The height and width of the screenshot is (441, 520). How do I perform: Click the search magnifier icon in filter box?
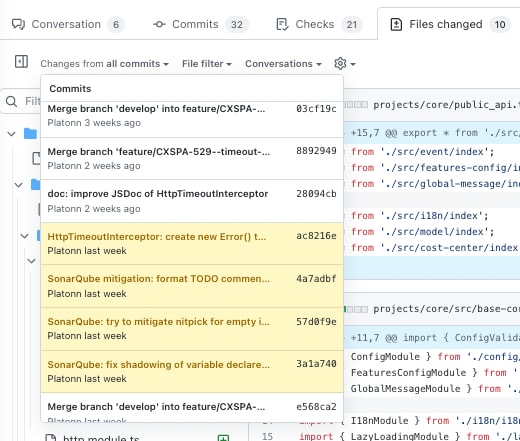[12, 101]
